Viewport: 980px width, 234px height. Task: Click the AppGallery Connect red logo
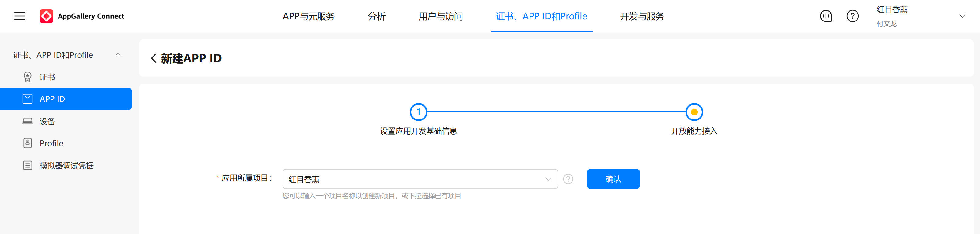[x=46, y=16]
